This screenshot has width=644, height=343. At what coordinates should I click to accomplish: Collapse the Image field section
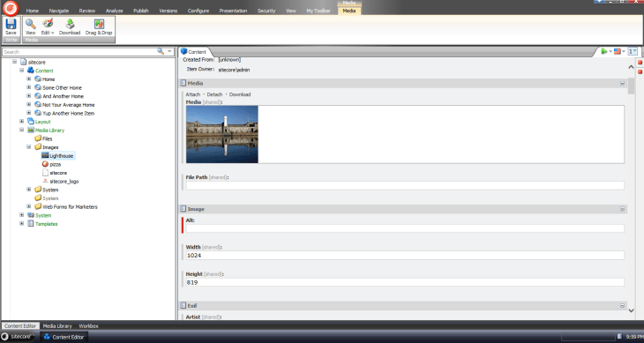coord(622,209)
